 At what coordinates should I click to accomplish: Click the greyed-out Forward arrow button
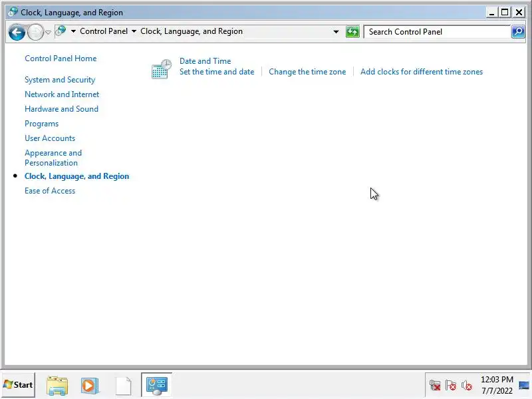click(x=35, y=33)
